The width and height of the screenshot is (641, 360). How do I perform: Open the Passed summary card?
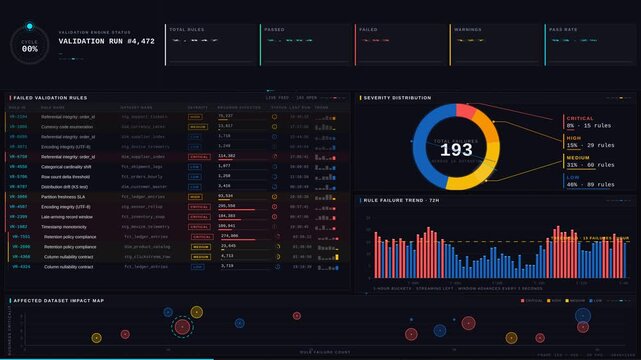(x=306, y=45)
